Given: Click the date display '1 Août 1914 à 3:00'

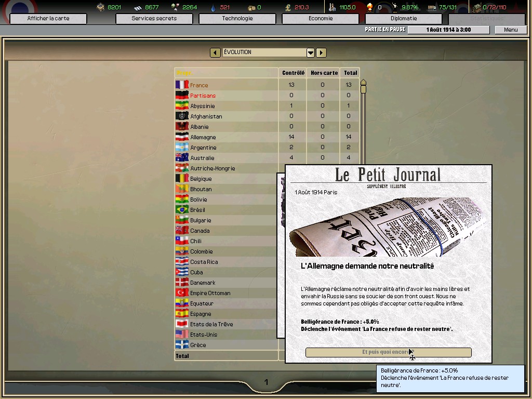Looking at the screenshot, I should pos(448,30).
